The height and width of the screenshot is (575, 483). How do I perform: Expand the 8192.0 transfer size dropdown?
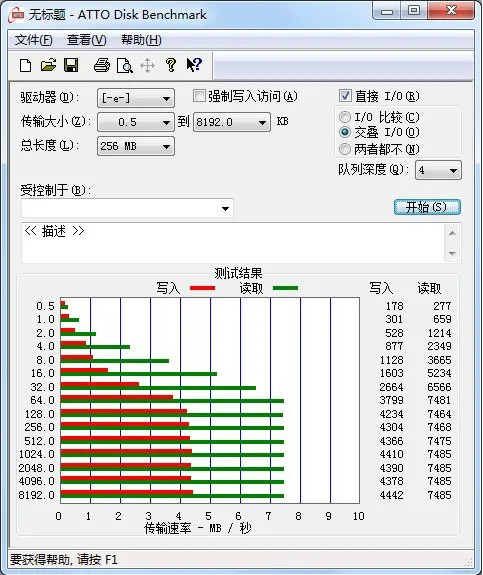point(232,122)
